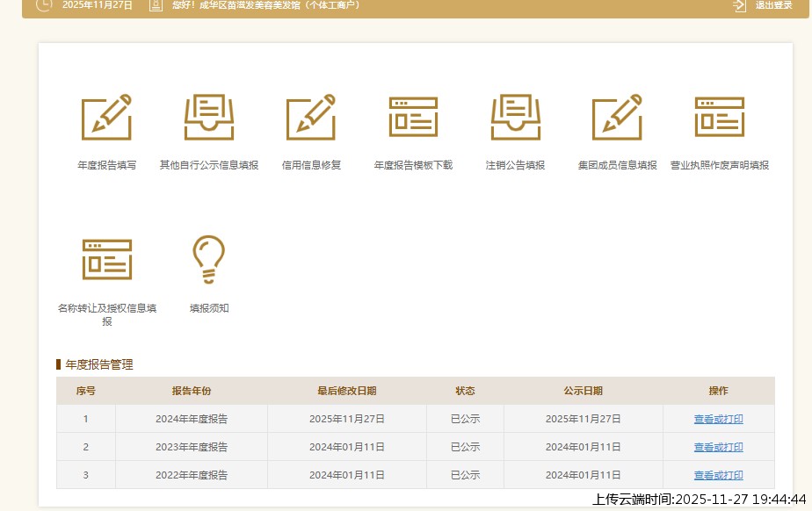Open 查看或打印 for the 2024 annual report
The height and width of the screenshot is (511, 812).
(x=718, y=419)
